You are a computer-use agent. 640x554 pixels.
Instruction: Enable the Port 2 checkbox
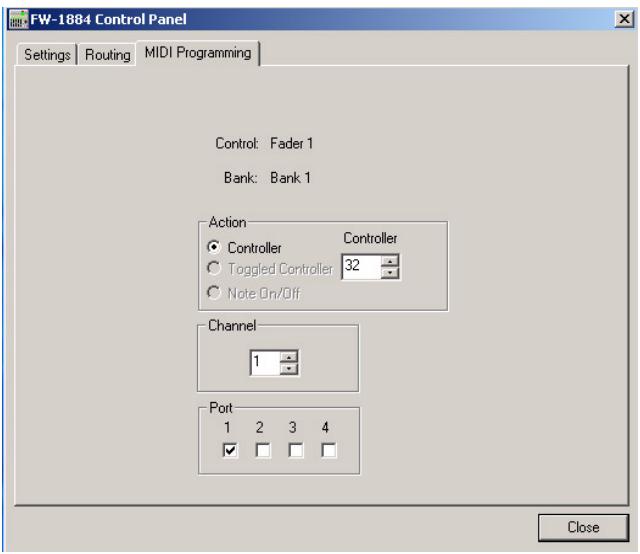click(263, 450)
